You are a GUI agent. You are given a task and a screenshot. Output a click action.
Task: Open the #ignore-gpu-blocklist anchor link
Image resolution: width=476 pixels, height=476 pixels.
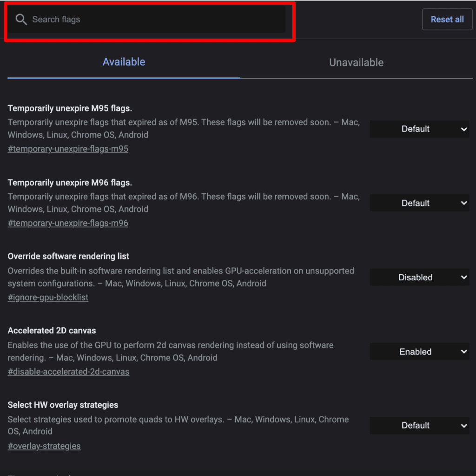tap(48, 297)
